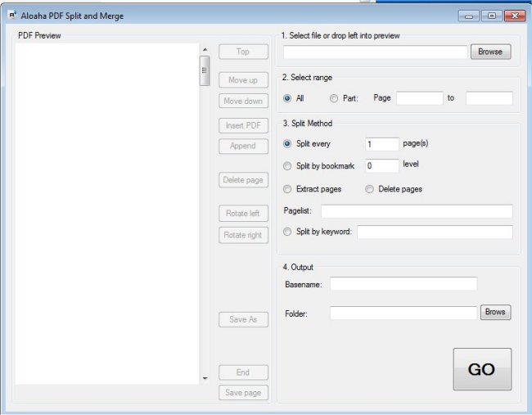This screenshot has width=532, height=415.
Task: Click the bookmark level number field
Action: click(382, 166)
